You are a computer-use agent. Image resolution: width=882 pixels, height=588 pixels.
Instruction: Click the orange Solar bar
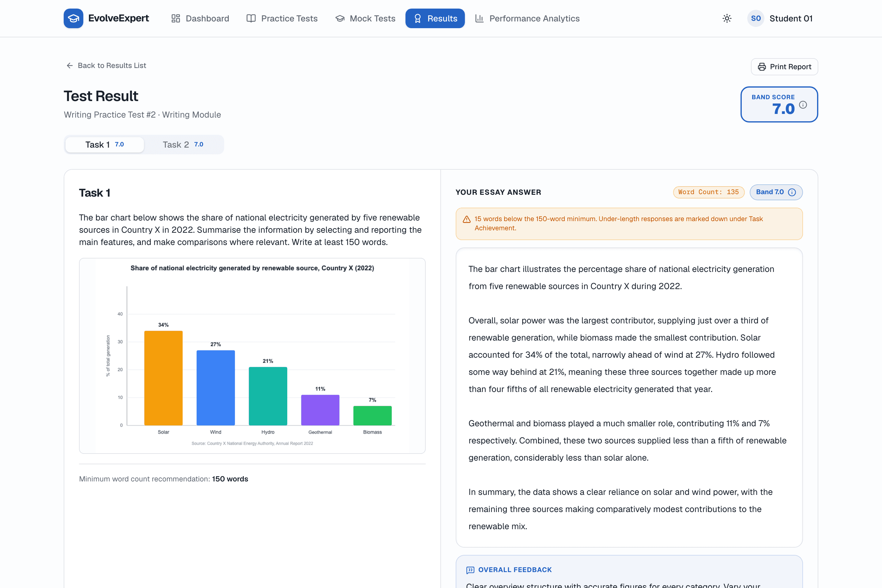coord(164,378)
